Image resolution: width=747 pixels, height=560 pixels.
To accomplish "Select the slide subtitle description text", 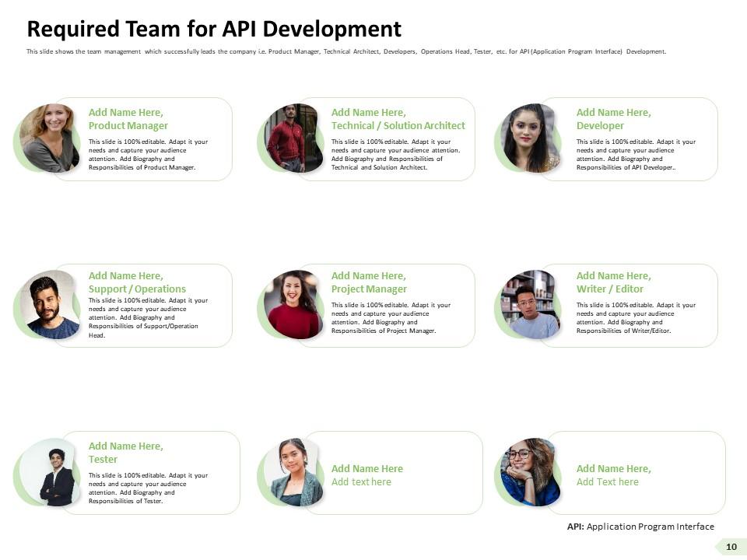I will coord(346,52).
